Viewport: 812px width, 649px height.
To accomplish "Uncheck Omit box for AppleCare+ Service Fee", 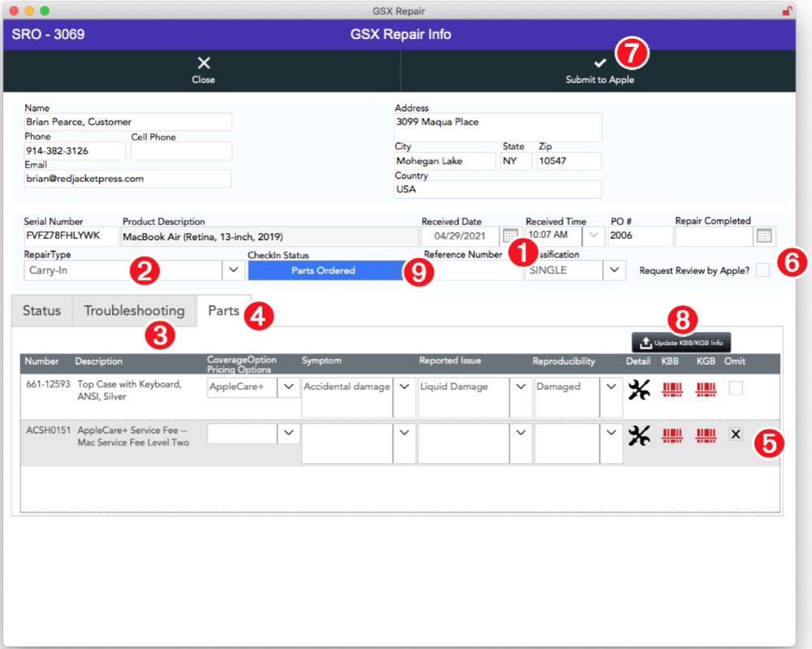I will pos(736,434).
